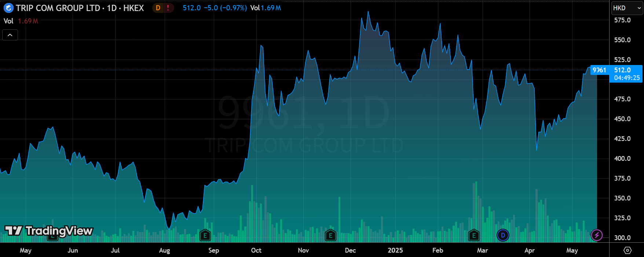Click the Trip.com dolphin logo icon
Screen dimensions: 644x257
coord(8,8)
